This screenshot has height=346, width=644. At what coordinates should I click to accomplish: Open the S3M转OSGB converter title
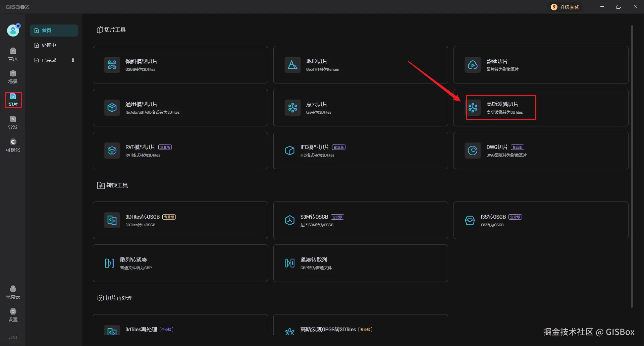click(x=314, y=217)
